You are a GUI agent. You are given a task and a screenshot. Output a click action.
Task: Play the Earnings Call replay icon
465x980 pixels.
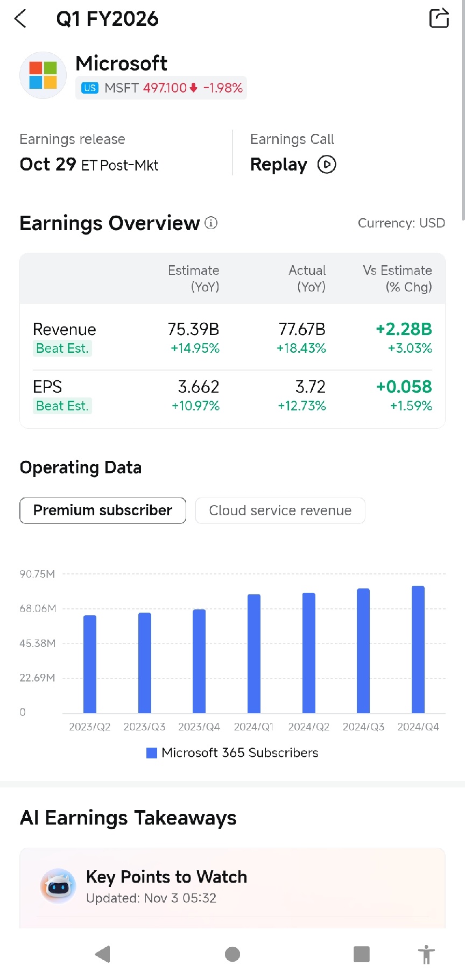tap(327, 164)
